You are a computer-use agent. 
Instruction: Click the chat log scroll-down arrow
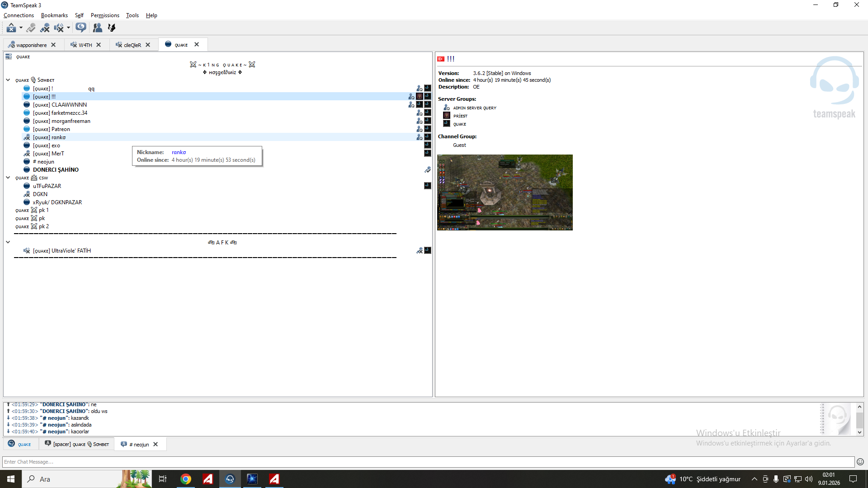point(859,432)
